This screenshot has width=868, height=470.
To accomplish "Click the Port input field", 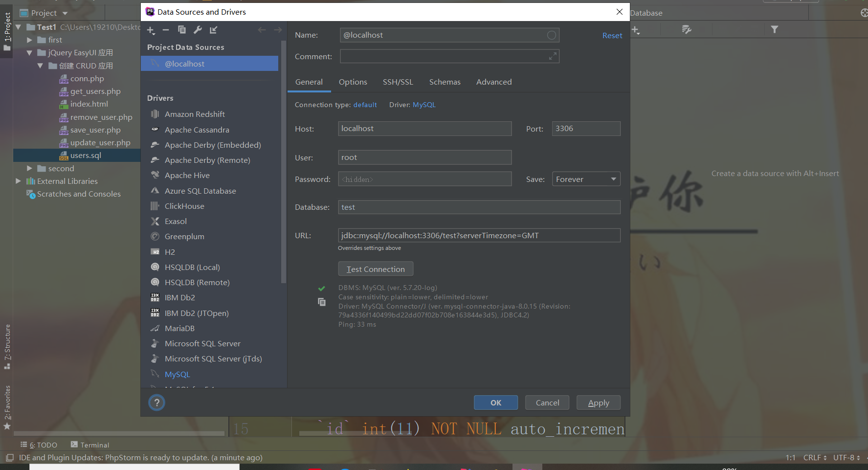I will coord(586,129).
